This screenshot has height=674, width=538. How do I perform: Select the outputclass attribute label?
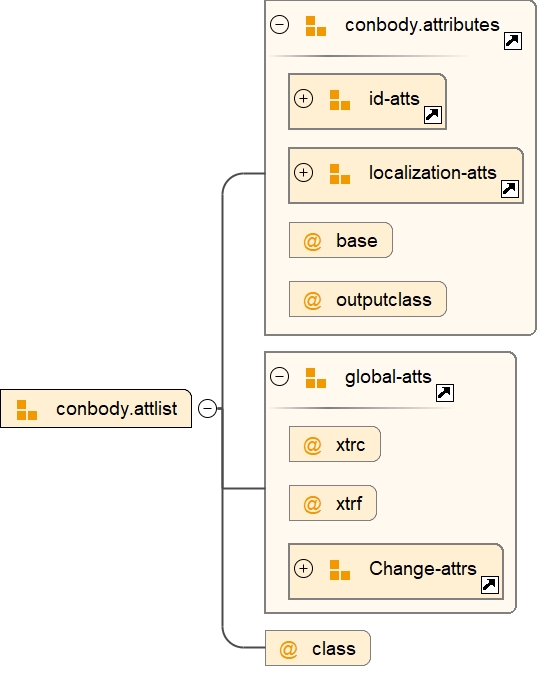[x=384, y=300]
